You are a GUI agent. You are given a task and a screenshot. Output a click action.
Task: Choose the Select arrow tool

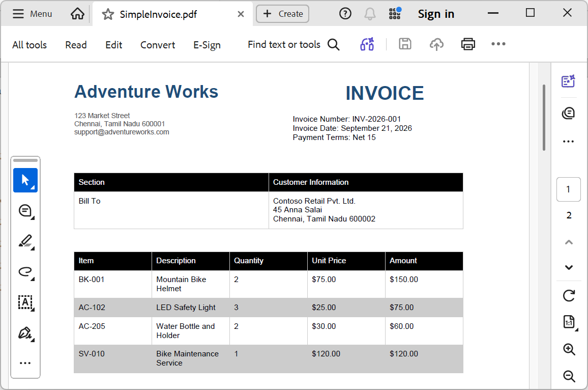click(x=25, y=180)
